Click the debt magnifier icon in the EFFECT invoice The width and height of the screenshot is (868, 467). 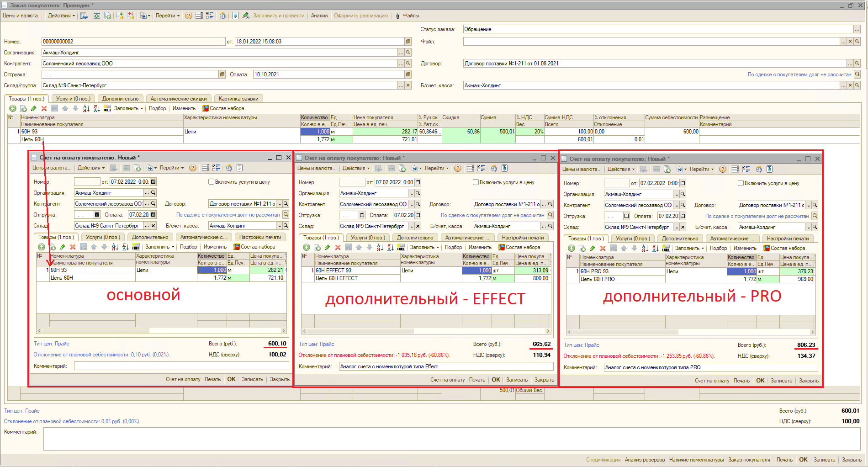[550, 215]
